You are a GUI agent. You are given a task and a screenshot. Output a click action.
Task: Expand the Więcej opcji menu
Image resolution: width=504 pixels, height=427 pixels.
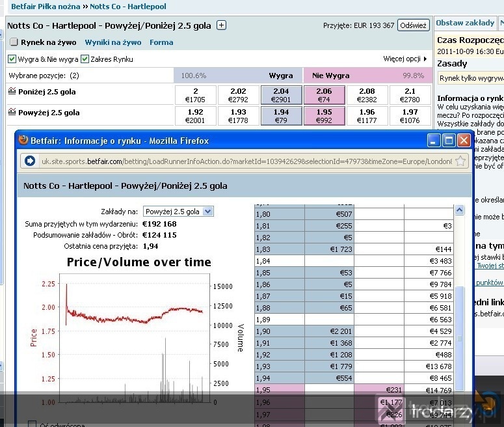405,59
